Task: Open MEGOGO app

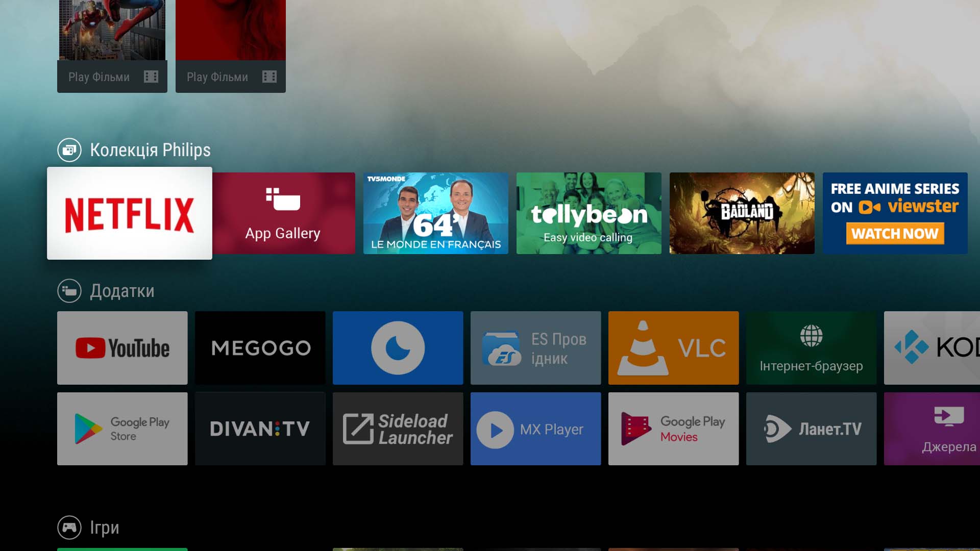Action: (260, 347)
